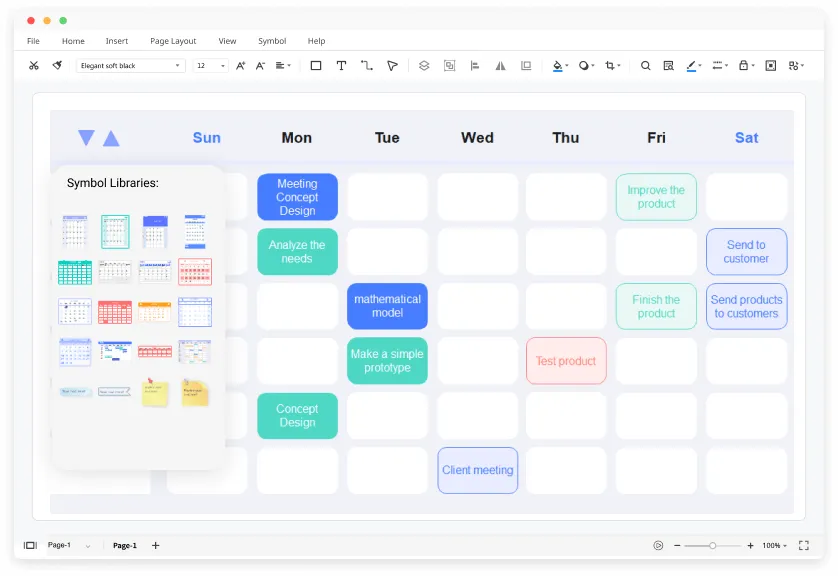The image size is (838, 576).
Task: Open the Symbol menu
Action: [272, 41]
